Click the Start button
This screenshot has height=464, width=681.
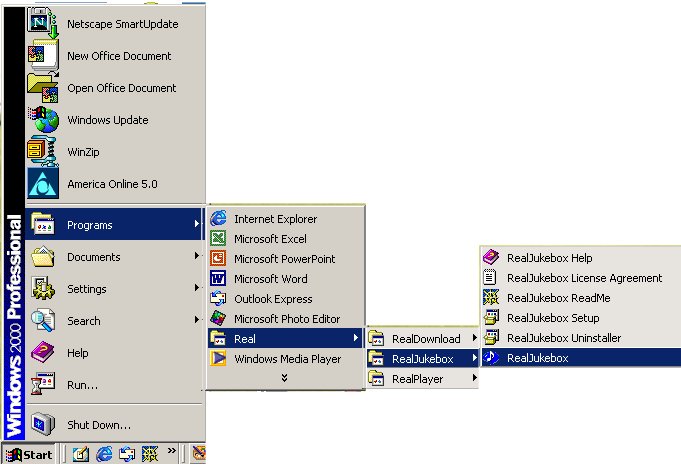29,455
